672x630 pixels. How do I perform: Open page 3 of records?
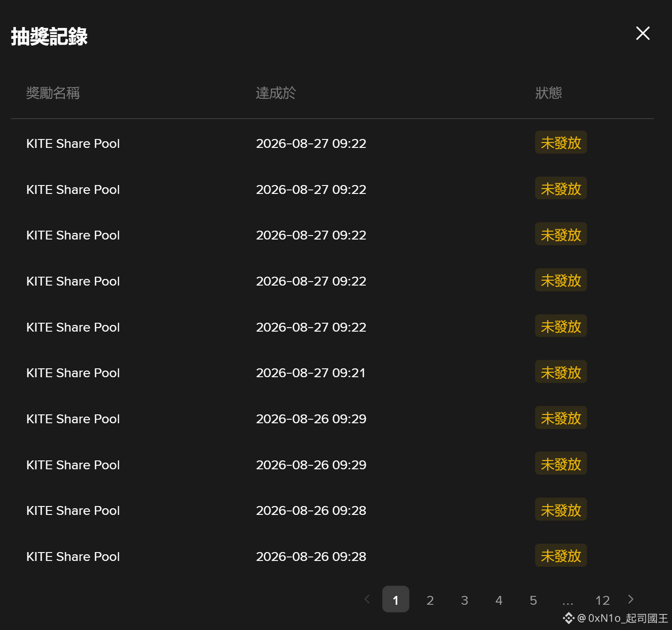(464, 600)
